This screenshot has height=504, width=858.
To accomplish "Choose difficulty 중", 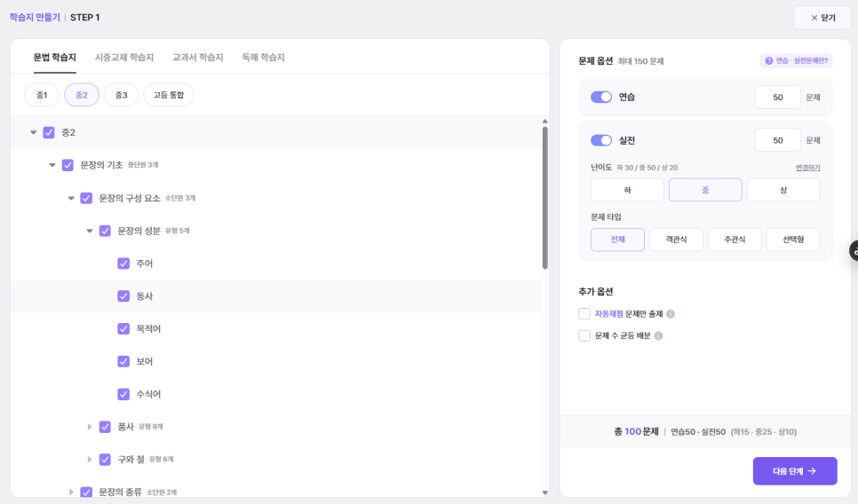I will click(705, 190).
